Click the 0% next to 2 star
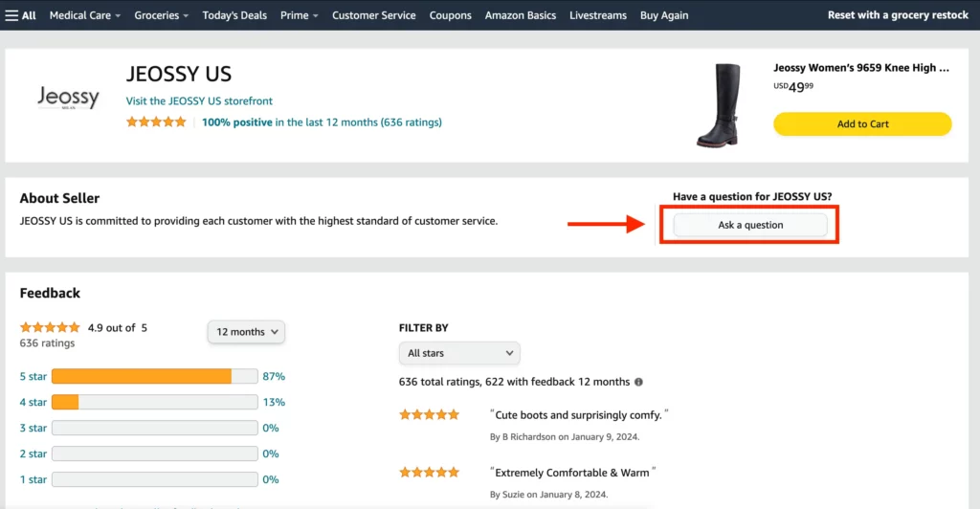The width and height of the screenshot is (980, 509). [x=271, y=454]
